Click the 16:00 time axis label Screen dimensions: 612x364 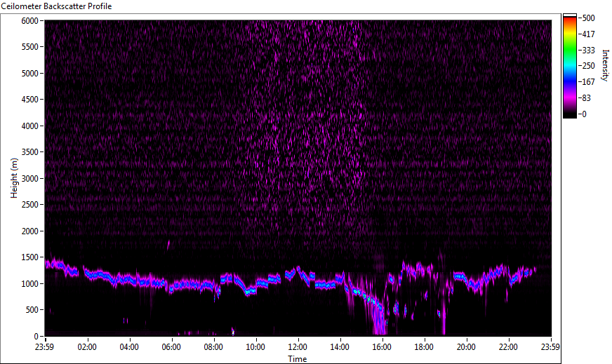382,347
